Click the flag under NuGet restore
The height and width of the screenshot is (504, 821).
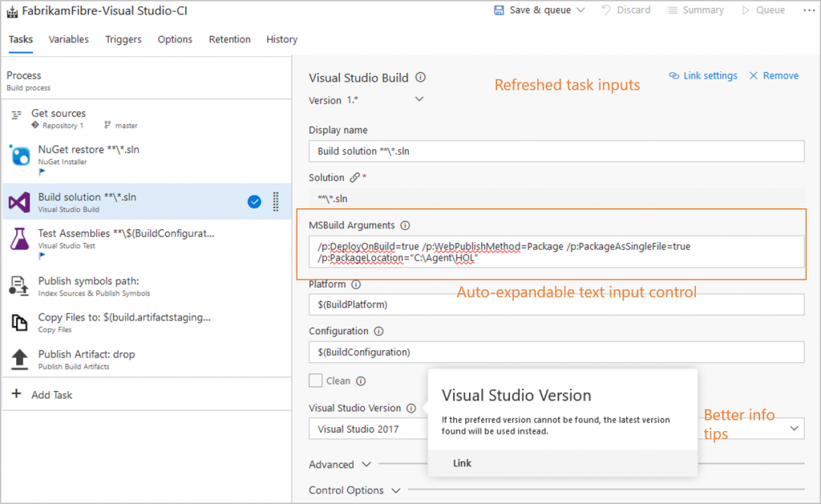(x=42, y=171)
